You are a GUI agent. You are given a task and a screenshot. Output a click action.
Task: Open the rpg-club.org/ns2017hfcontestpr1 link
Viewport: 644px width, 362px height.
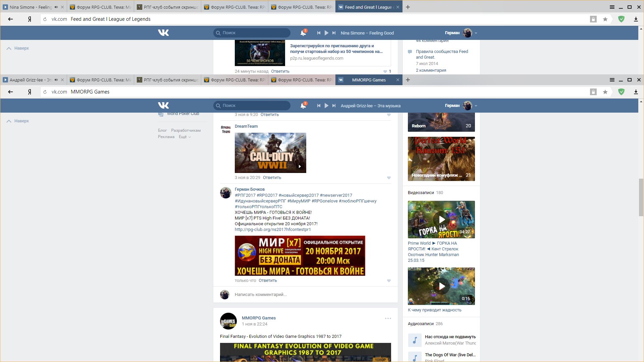coord(273,230)
